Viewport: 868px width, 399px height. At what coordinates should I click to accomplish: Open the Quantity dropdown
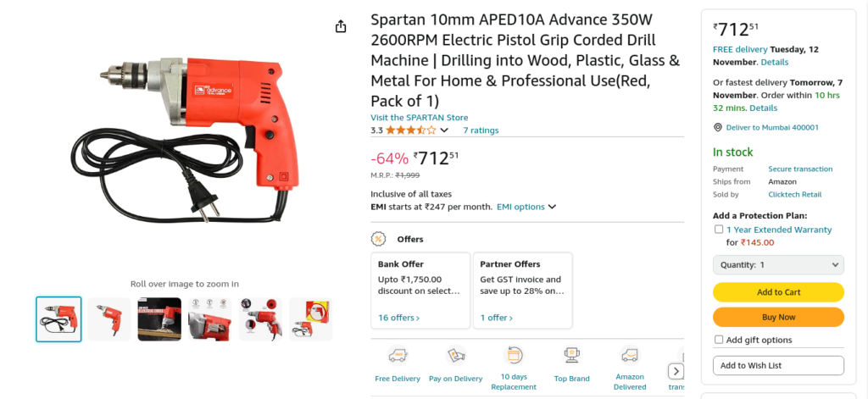click(778, 265)
